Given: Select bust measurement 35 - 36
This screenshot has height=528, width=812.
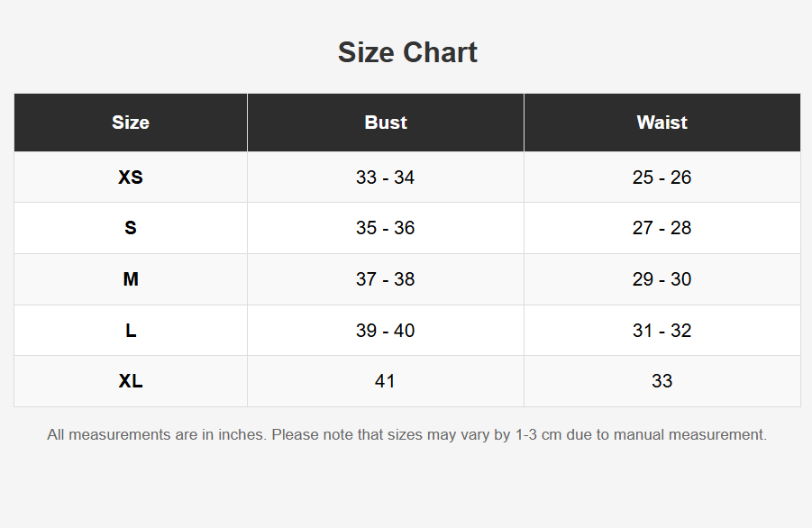Looking at the screenshot, I should point(386,228).
